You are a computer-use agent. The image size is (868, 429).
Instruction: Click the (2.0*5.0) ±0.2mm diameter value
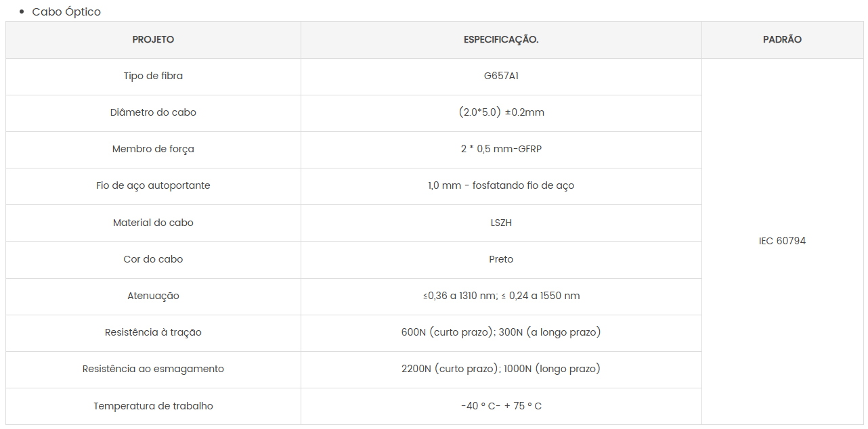pyautogui.click(x=501, y=113)
